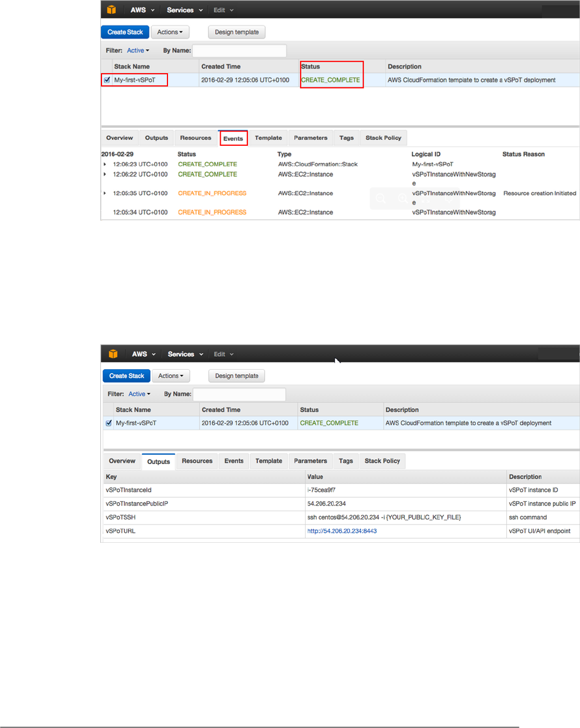This screenshot has height=728, width=580.
Task: Switch to Resources tab in top console
Action: click(196, 138)
